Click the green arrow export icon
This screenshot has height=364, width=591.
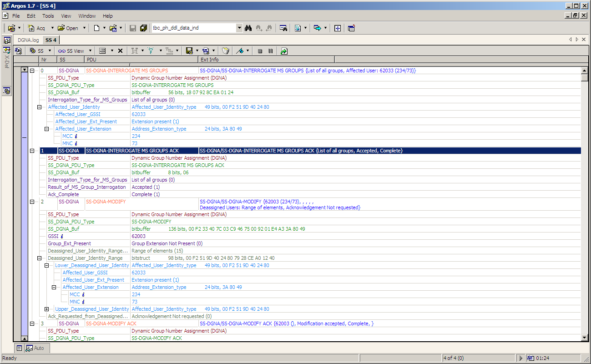coord(284,51)
